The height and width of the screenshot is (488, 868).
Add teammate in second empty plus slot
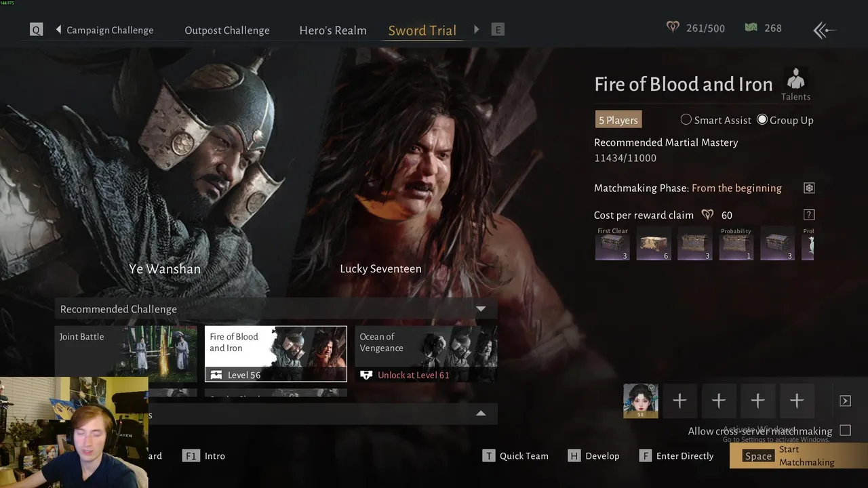click(x=719, y=401)
